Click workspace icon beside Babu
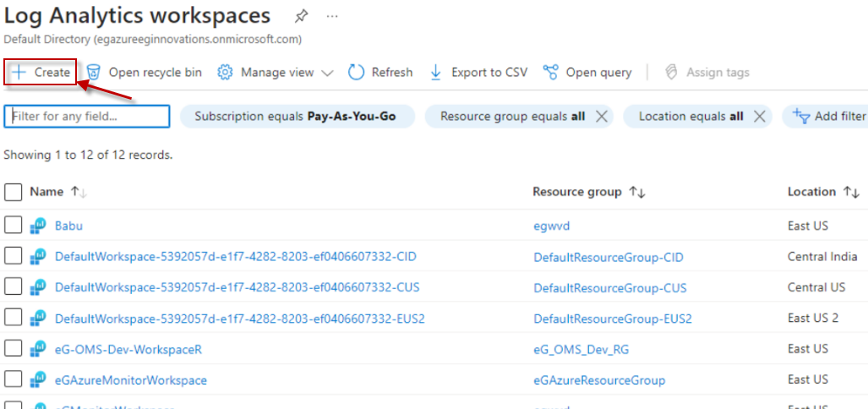The image size is (868, 409). point(38,226)
